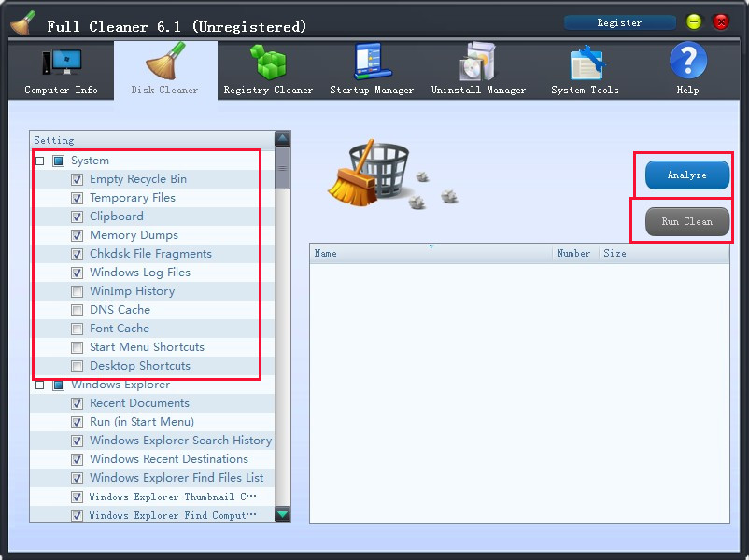Uncheck Windows Explorer Thumbnail C… checkbox
Screen dimensions: 749x560
[77, 497]
